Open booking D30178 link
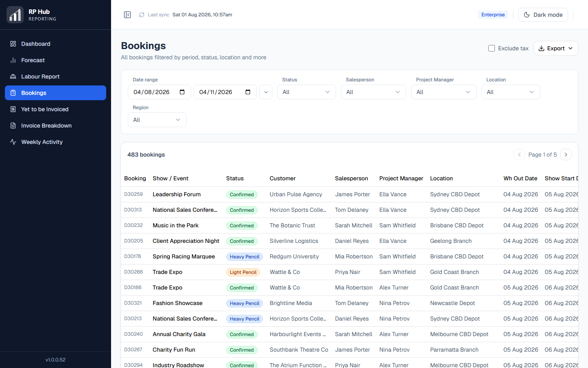 click(x=133, y=256)
